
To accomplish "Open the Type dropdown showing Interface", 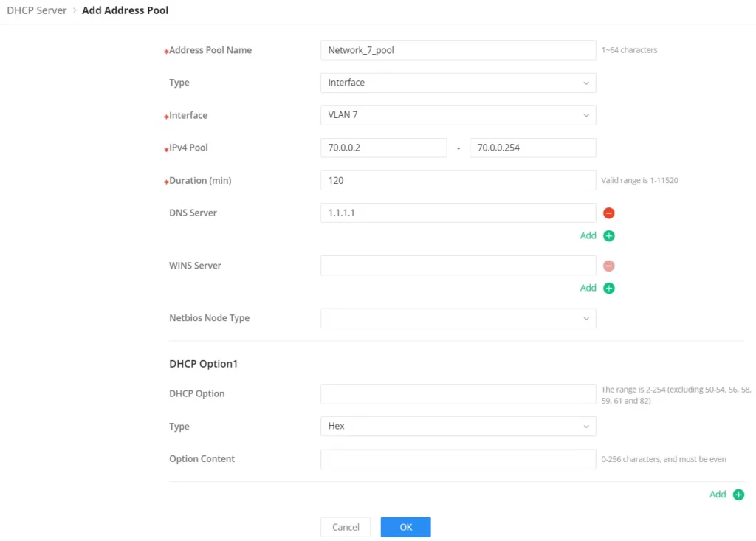I will tap(458, 83).
